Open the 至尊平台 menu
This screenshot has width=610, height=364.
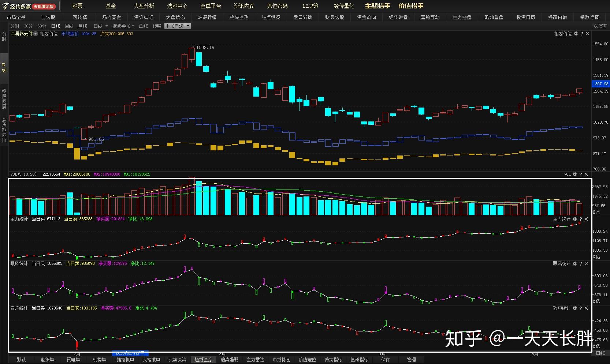pyautogui.click(x=211, y=6)
